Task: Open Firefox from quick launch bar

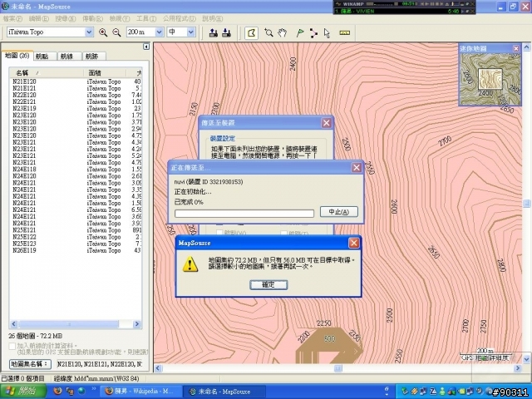Action: coord(57,391)
